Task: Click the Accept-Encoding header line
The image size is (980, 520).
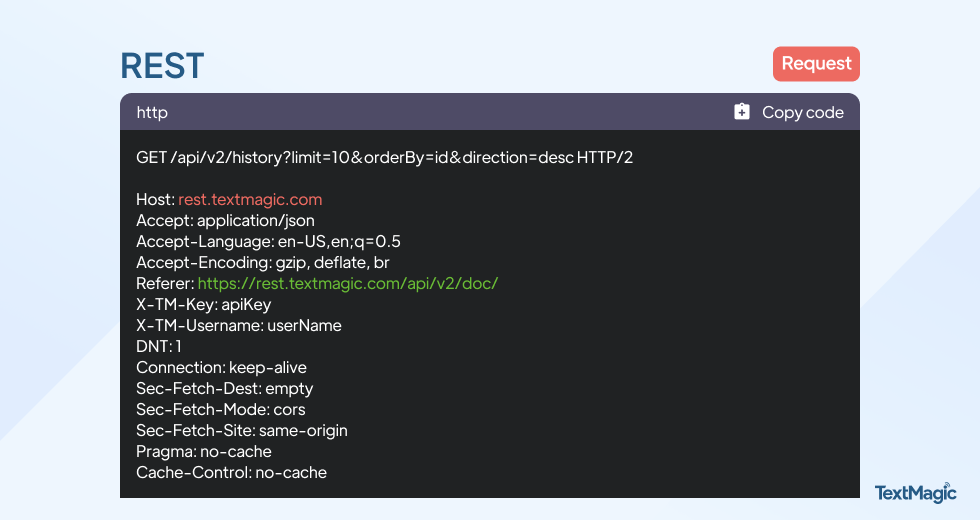Action: (x=262, y=262)
